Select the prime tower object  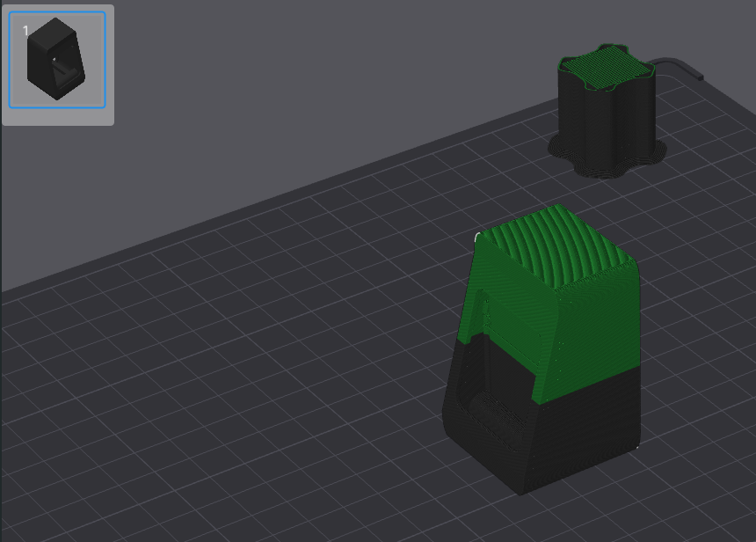607,111
